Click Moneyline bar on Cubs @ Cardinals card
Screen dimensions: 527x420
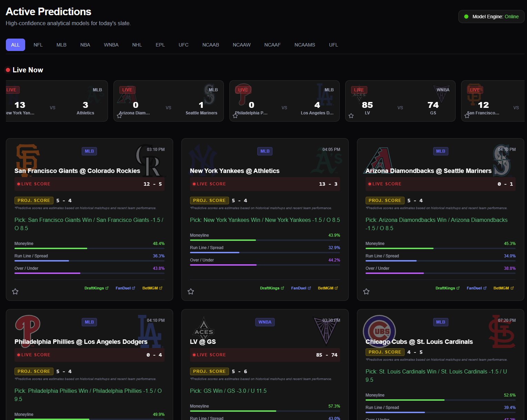click(440, 400)
